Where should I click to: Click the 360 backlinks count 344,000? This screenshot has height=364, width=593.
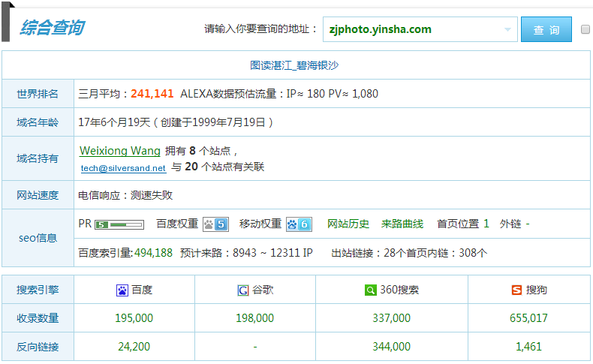[391, 347]
